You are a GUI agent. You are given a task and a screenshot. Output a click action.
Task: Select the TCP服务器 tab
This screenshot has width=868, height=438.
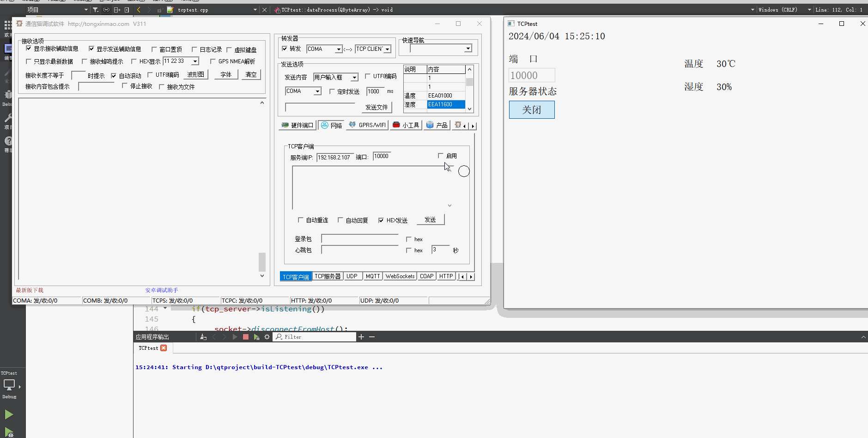click(x=328, y=276)
